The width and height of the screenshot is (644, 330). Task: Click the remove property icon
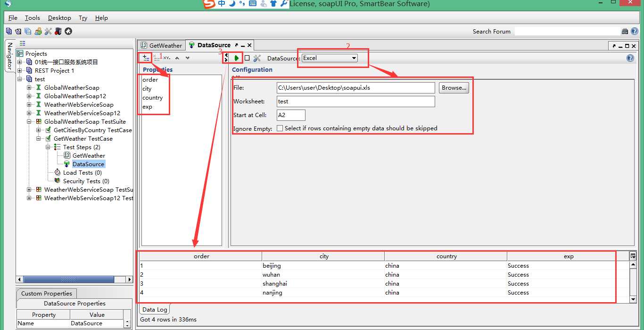pos(157,58)
